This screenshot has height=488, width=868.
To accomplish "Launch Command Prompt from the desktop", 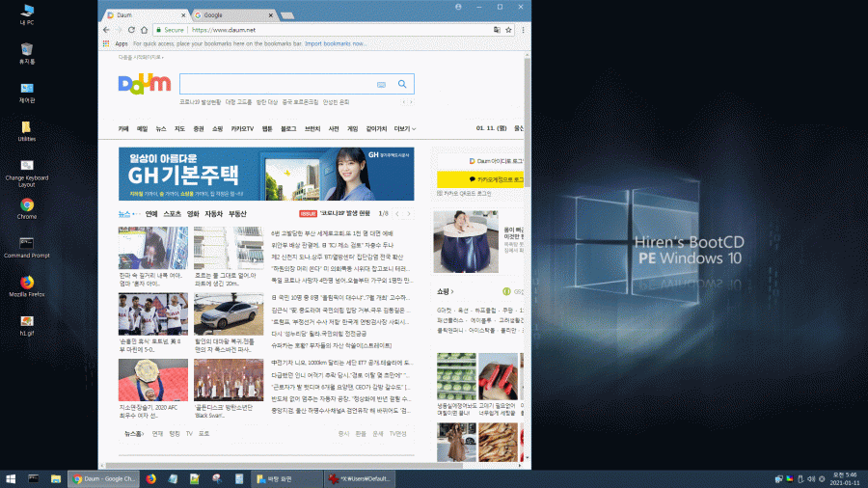I will point(27,248).
